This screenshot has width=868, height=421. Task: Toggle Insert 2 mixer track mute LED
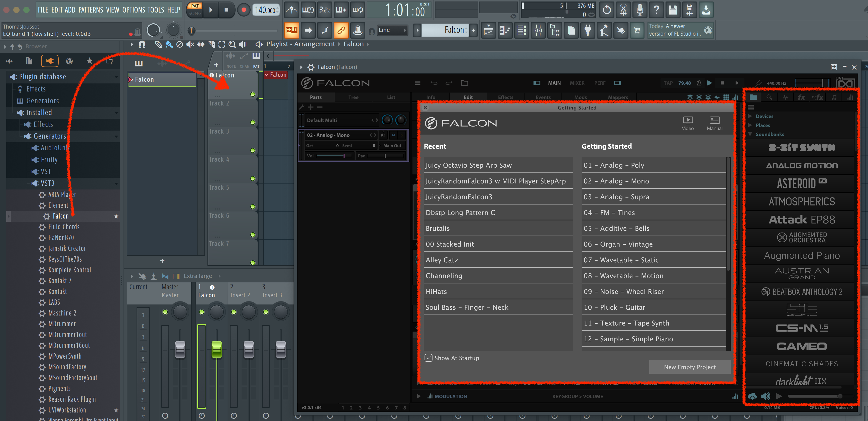click(x=234, y=312)
